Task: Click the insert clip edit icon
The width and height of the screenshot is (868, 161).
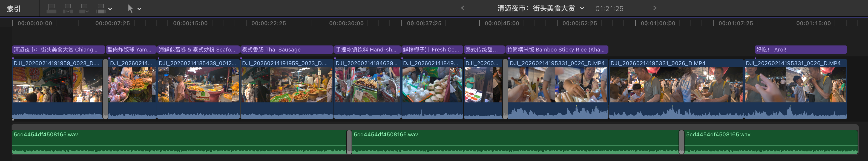Action: 68,8
